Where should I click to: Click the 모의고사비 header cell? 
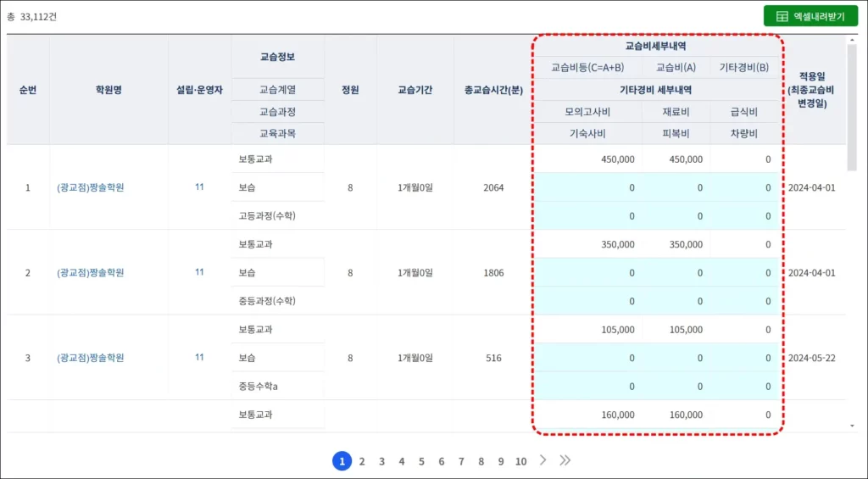(x=587, y=112)
